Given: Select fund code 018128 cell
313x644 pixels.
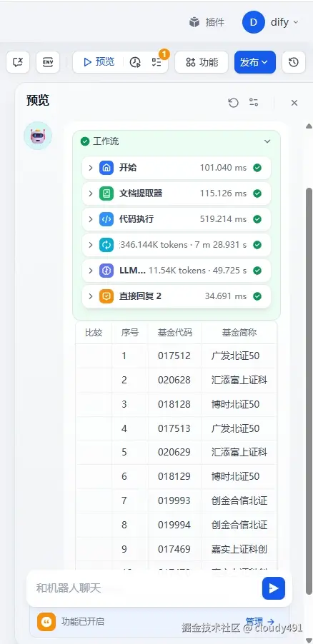Looking at the screenshot, I should (x=175, y=404).
